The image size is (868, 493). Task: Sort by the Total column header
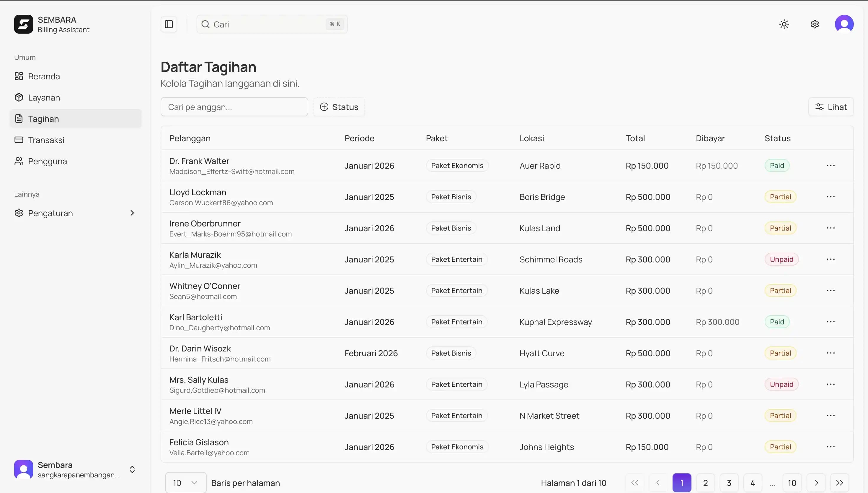click(x=635, y=138)
